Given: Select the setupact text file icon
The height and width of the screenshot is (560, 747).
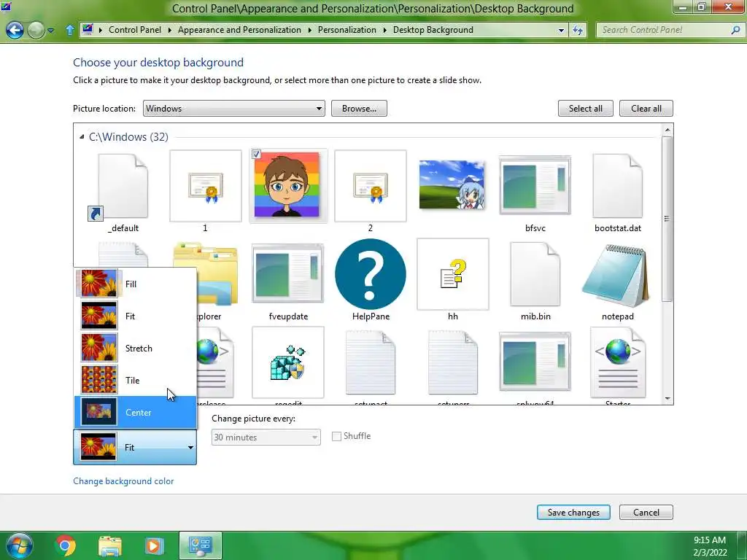Looking at the screenshot, I should coord(370,363).
